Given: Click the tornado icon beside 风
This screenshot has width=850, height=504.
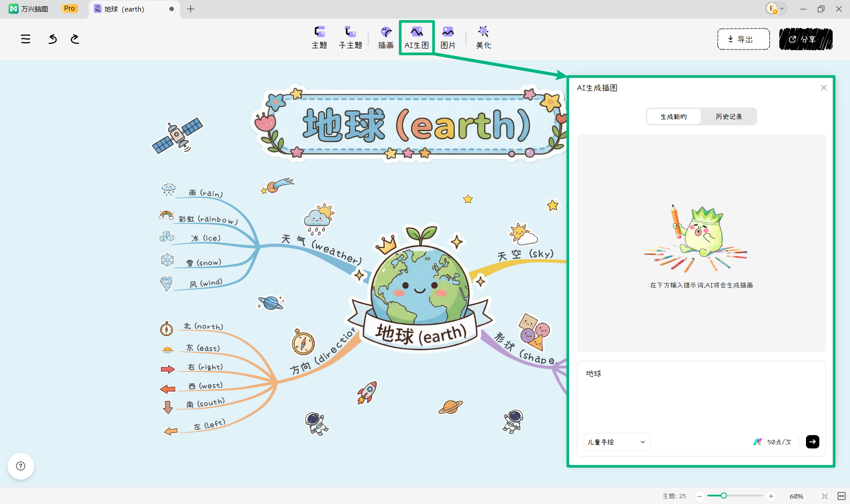Looking at the screenshot, I should [166, 284].
